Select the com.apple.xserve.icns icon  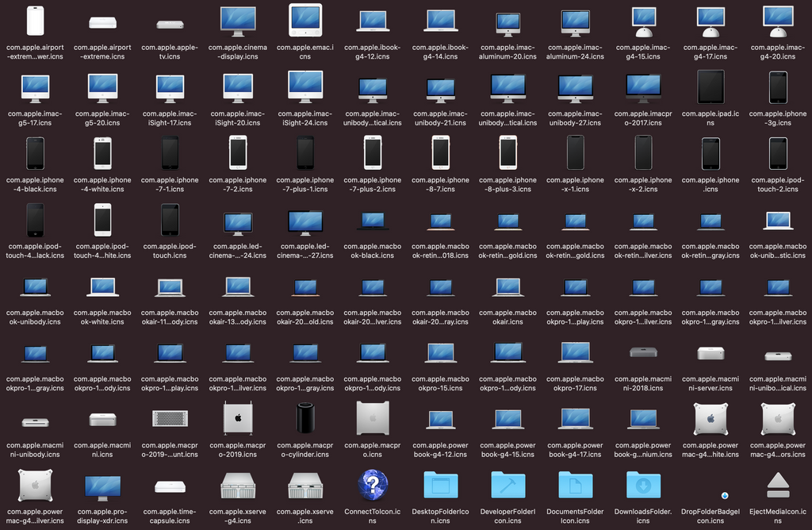click(305, 486)
